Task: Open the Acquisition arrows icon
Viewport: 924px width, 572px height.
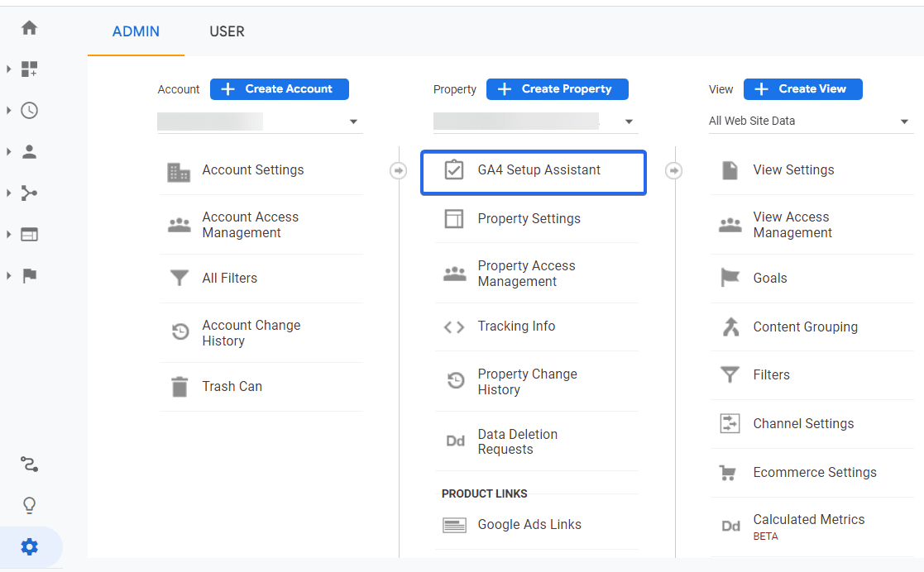Action: (x=29, y=193)
